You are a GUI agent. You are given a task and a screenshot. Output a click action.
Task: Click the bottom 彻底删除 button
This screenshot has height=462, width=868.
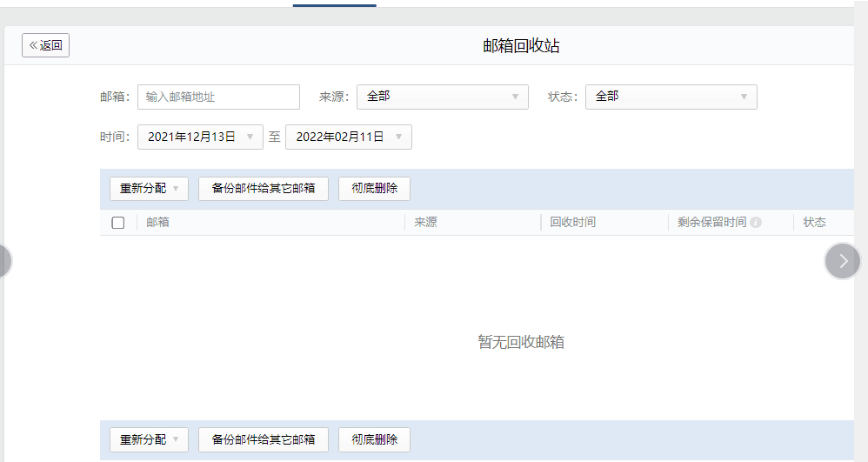tap(374, 440)
